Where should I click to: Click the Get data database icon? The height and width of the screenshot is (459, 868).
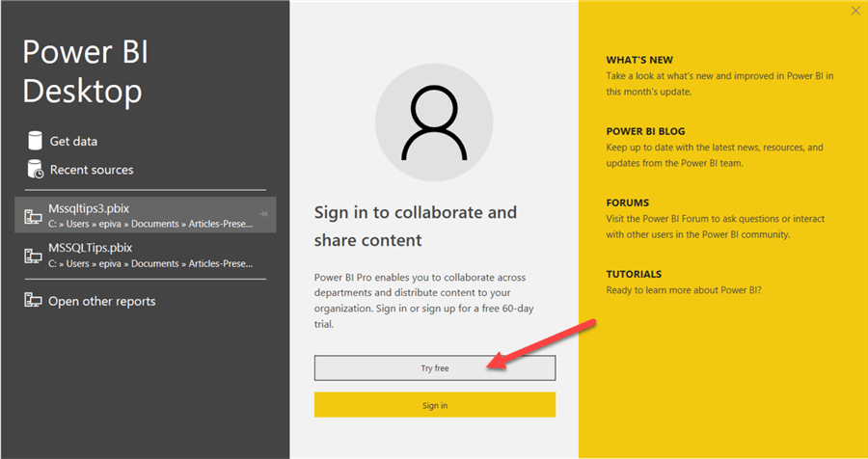tap(35, 141)
